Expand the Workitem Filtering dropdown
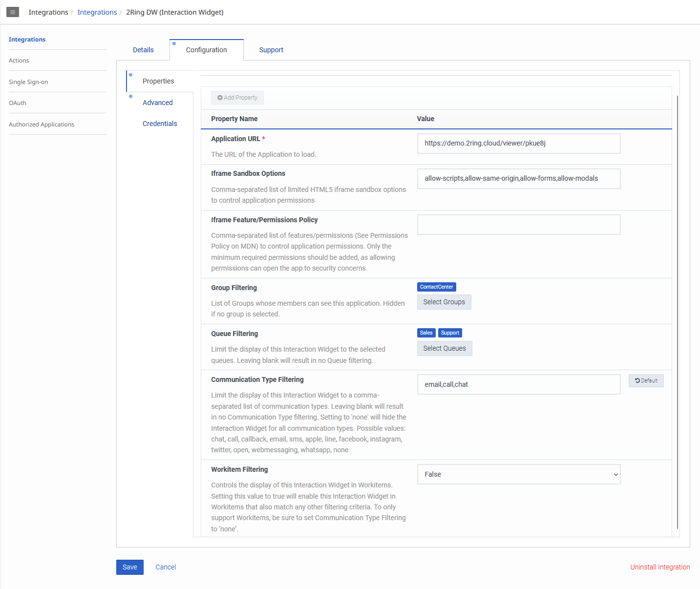 click(x=518, y=474)
